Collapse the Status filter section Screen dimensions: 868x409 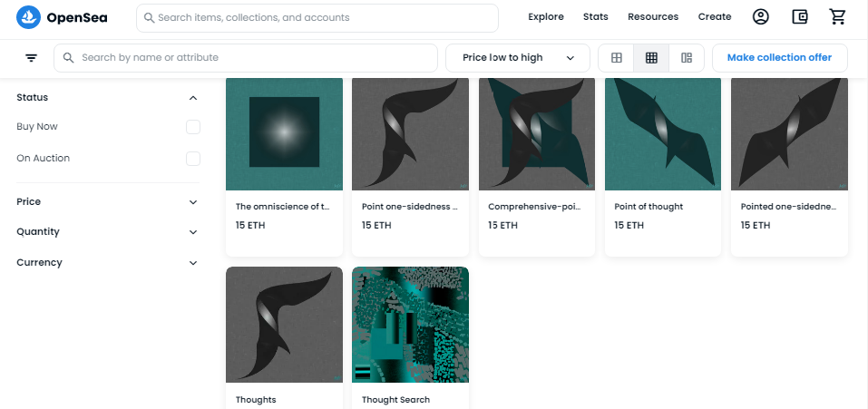coord(192,98)
